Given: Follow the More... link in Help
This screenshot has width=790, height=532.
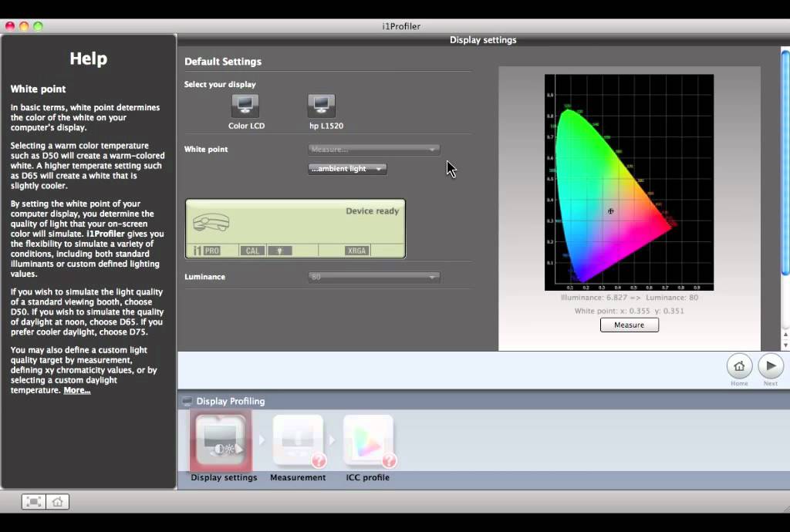Looking at the screenshot, I should tap(77, 390).
